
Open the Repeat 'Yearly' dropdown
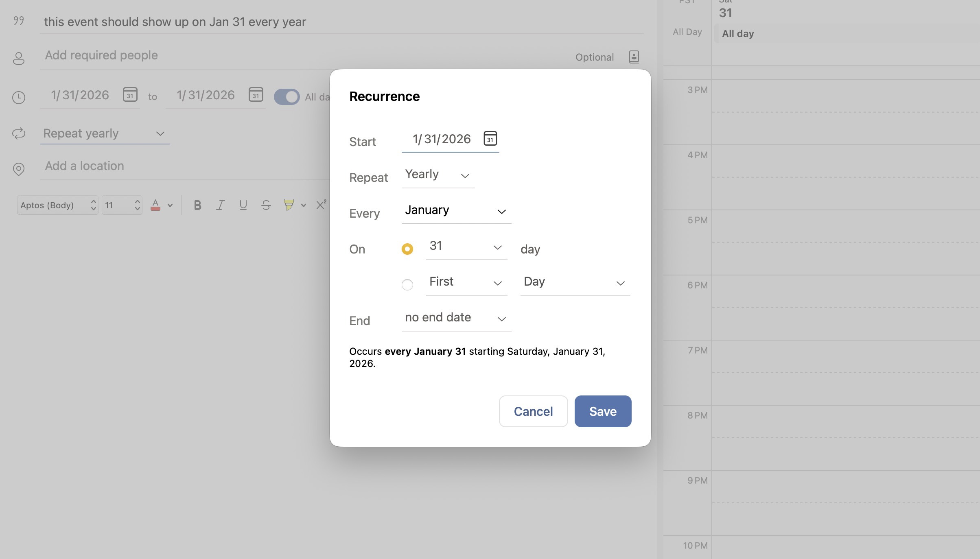tap(437, 175)
